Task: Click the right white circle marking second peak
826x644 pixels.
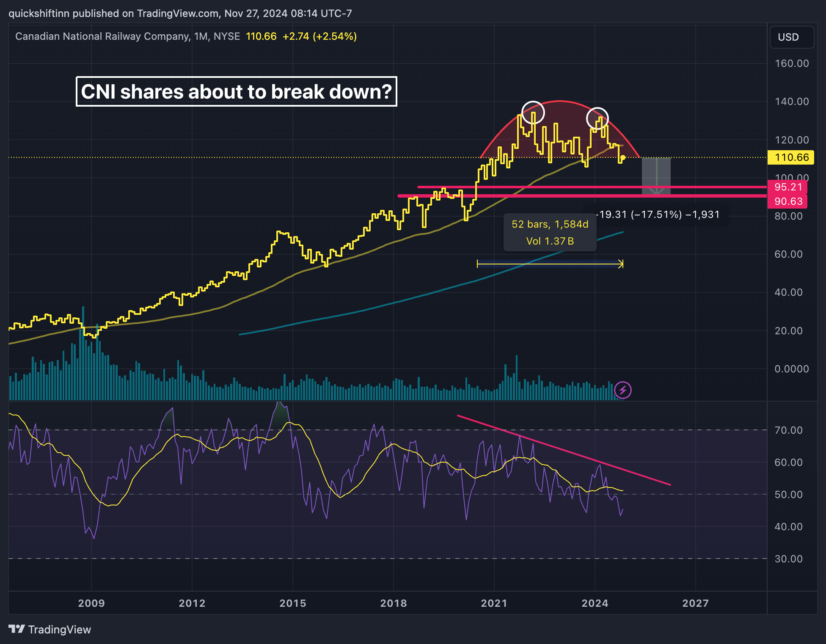Action: tap(597, 118)
